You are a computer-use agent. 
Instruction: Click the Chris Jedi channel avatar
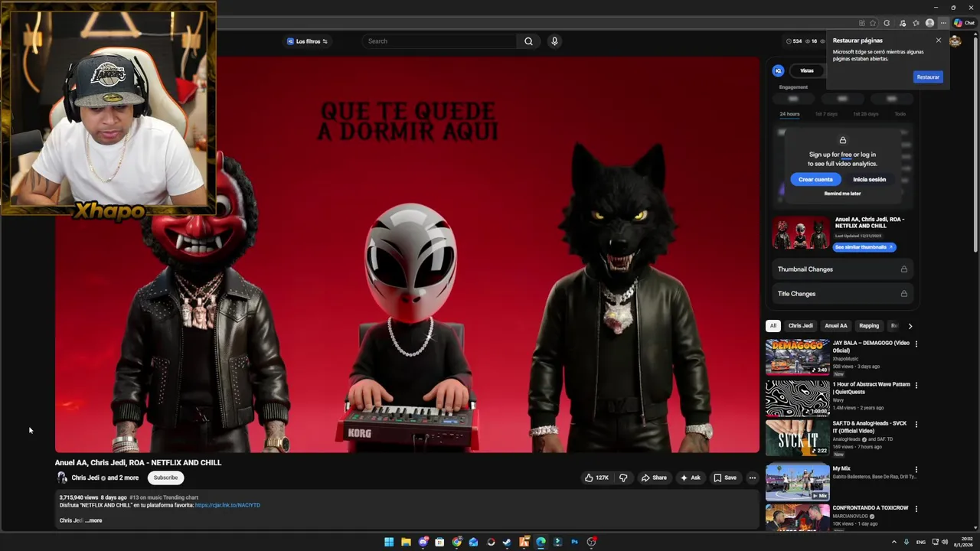point(62,478)
